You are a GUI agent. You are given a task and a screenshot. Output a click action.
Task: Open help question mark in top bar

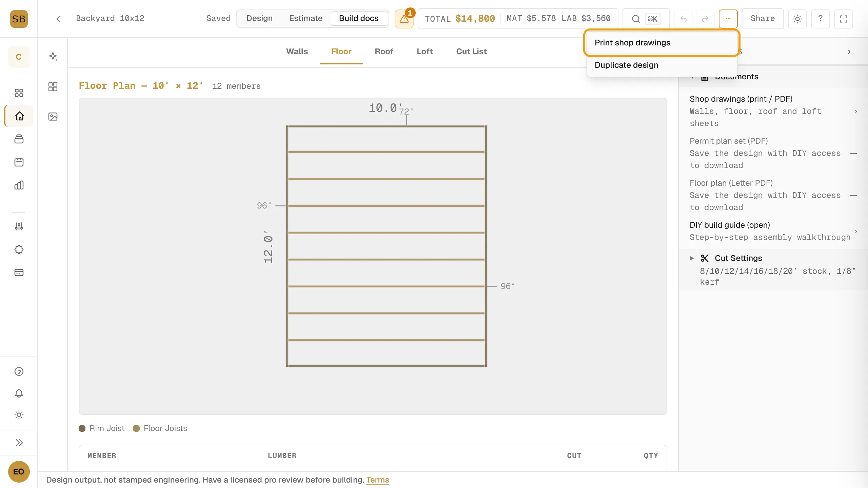pos(820,19)
